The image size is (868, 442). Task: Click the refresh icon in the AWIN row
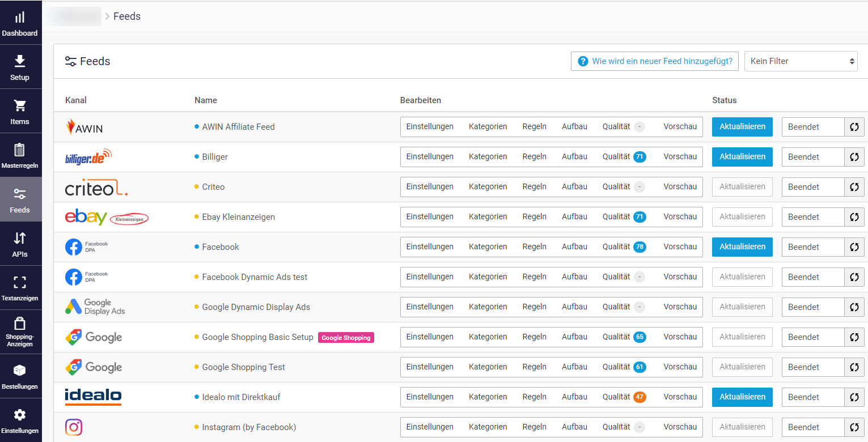tap(854, 127)
